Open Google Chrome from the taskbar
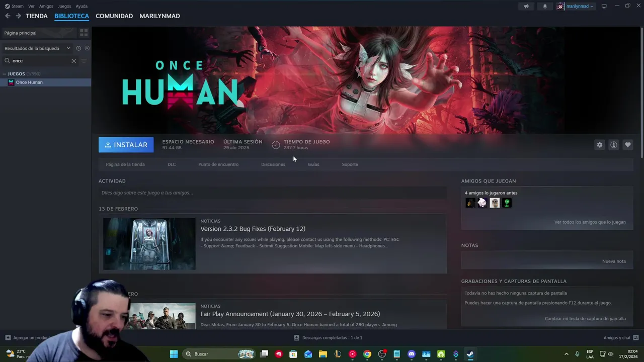 [367, 354]
